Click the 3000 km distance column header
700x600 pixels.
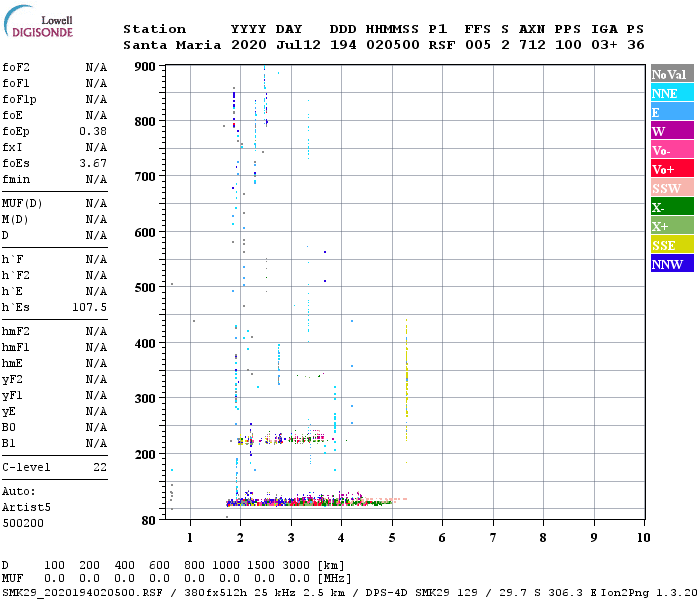tap(296, 565)
